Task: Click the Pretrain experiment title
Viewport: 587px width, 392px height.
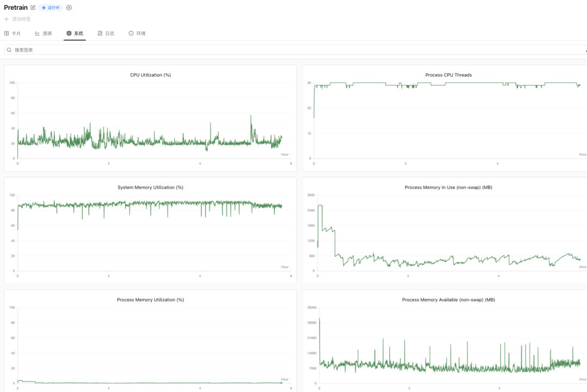Action: [x=16, y=8]
